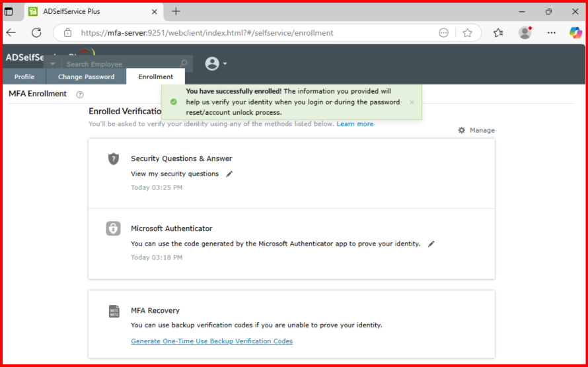Click the MFA Enrollment help icon
Viewport: 588px width, 367px height.
(80, 94)
